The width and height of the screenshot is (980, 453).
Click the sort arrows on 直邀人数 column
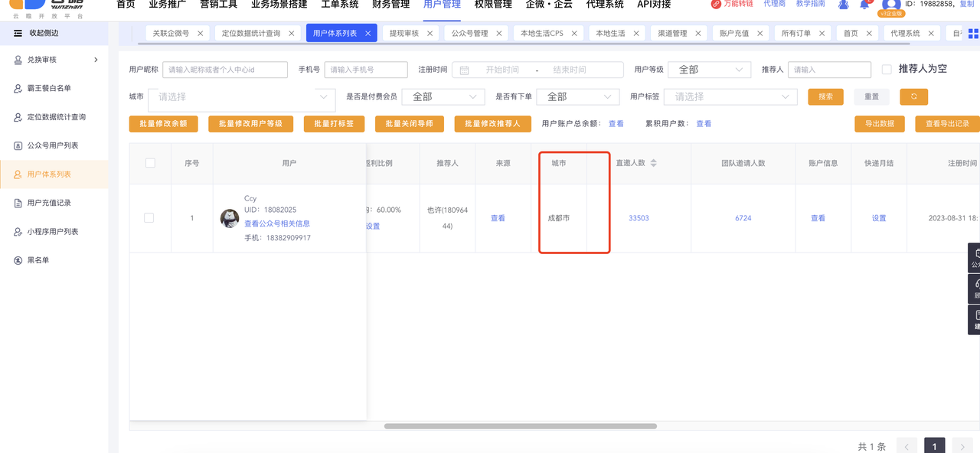click(653, 163)
